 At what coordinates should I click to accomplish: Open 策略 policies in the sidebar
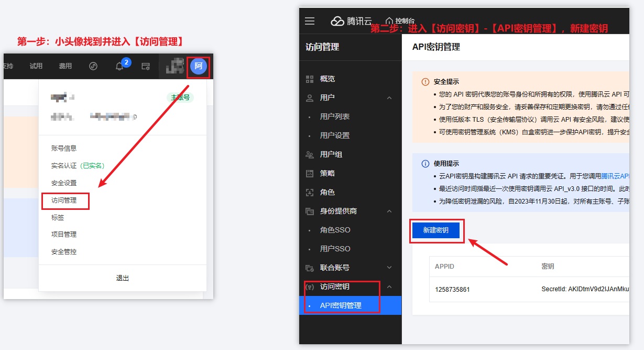pyautogui.click(x=328, y=173)
